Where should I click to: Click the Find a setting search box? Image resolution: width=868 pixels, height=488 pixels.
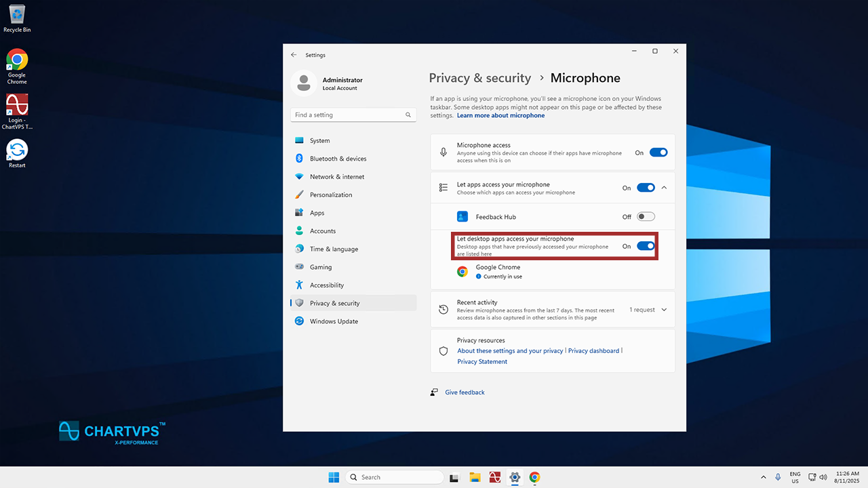tap(347, 115)
